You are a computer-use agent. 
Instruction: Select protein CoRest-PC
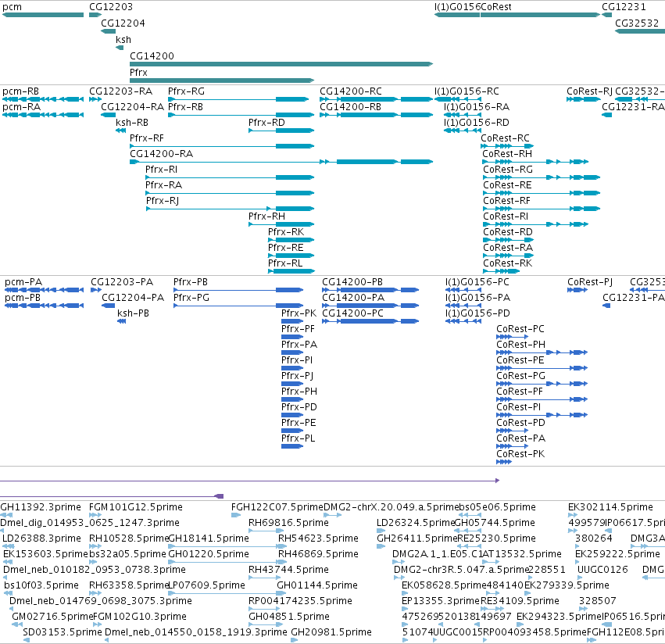click(x=513, y=337)
